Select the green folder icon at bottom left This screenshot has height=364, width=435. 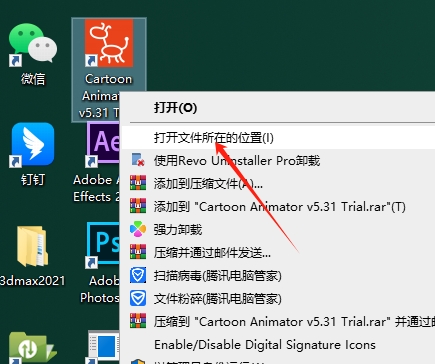click(x=32, y=348)
